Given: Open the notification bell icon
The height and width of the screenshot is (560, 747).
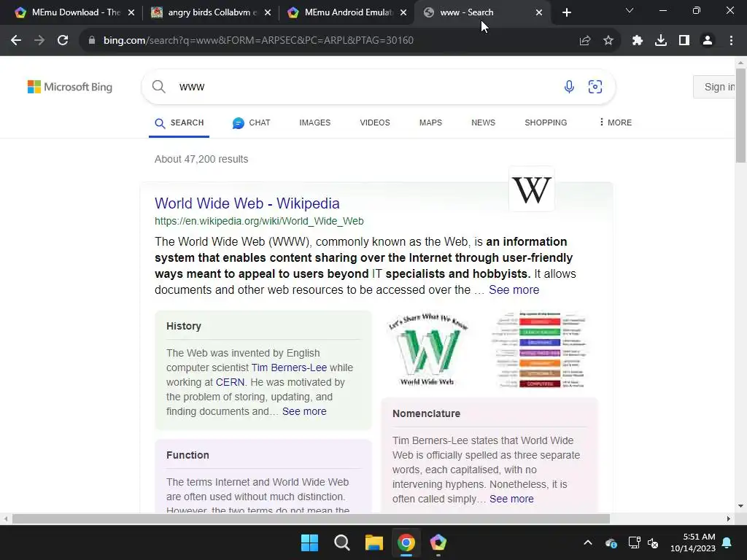Looking at the screenshot, I should click(x=727, y=542).
